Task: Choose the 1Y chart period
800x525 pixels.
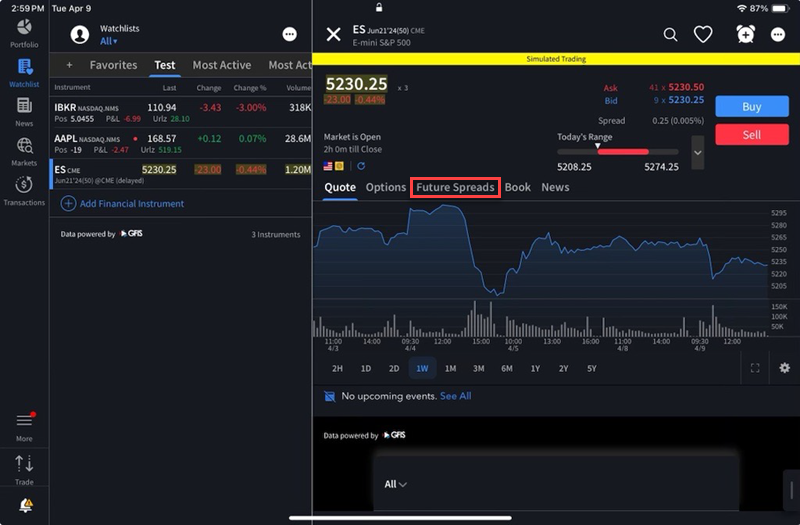Action: [535, 368]
